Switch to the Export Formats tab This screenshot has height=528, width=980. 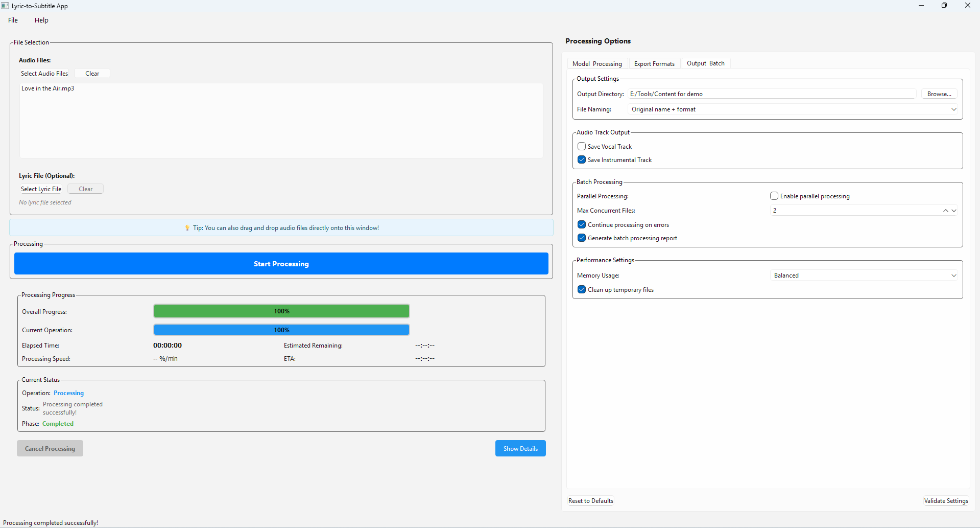coord(654,64)
